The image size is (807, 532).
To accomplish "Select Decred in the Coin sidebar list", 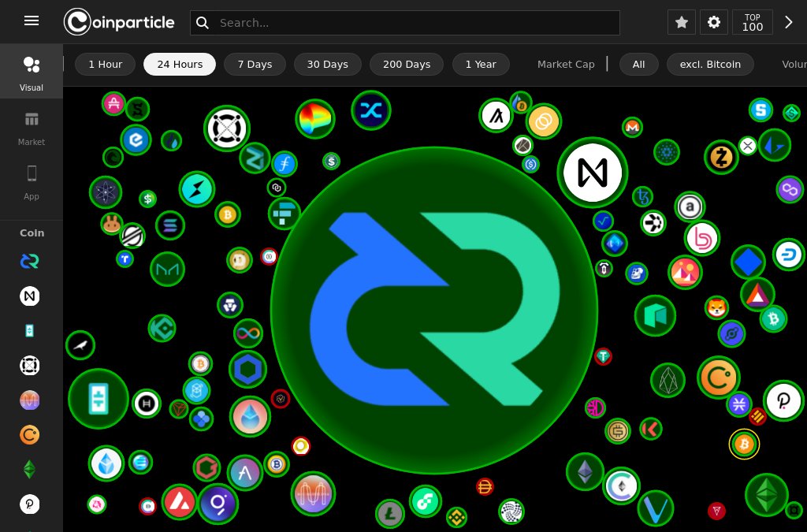I will point(29,262).
